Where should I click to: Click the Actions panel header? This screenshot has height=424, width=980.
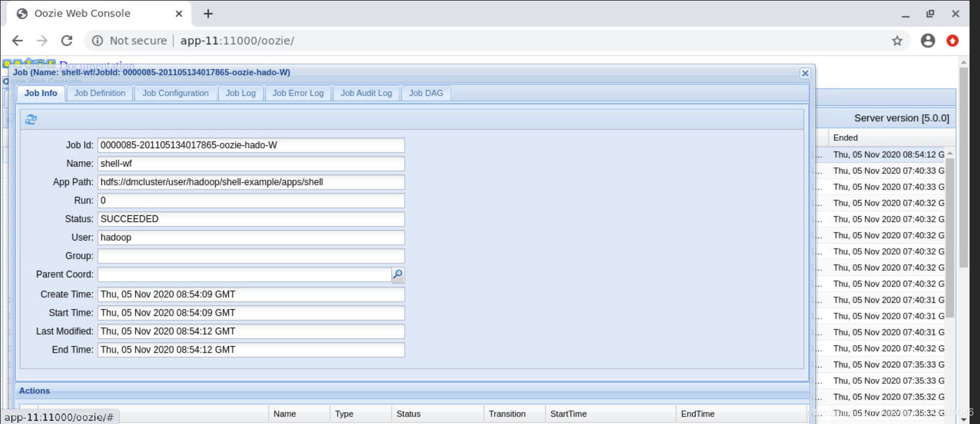(412, 391)
